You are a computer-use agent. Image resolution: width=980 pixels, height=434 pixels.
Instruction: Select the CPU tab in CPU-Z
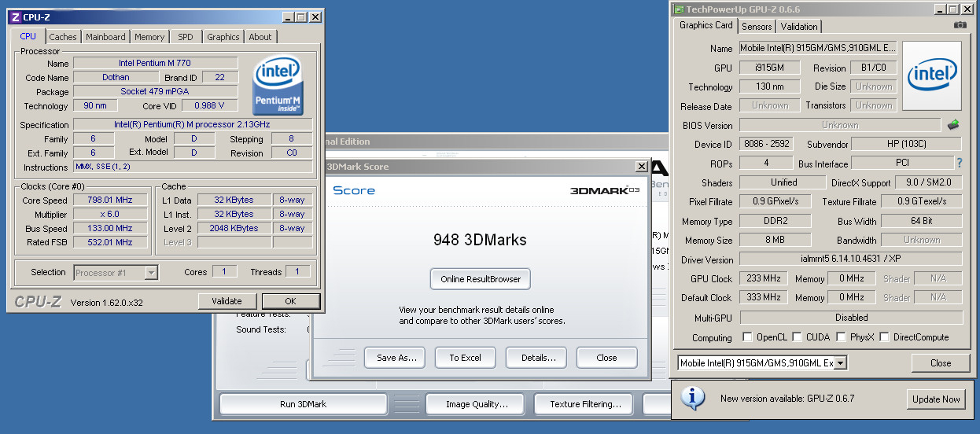(x=28, y=35)
